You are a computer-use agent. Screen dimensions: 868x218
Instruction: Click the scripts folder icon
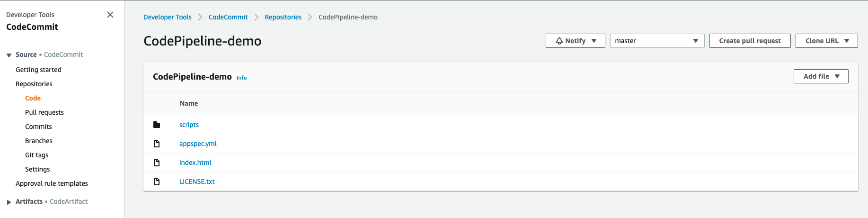pyautogui.click(x=157, y=125)
